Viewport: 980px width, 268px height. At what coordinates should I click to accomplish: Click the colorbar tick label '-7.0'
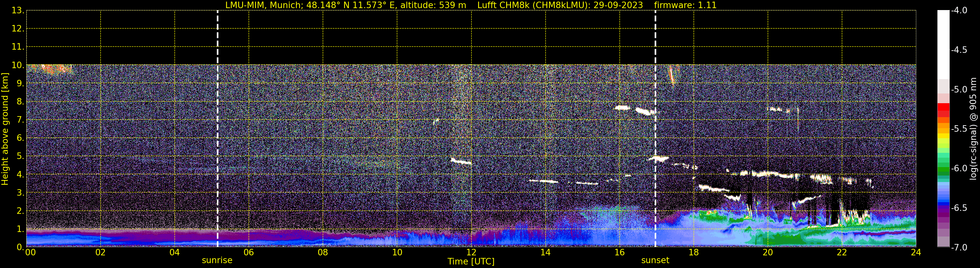click(959, 247)
